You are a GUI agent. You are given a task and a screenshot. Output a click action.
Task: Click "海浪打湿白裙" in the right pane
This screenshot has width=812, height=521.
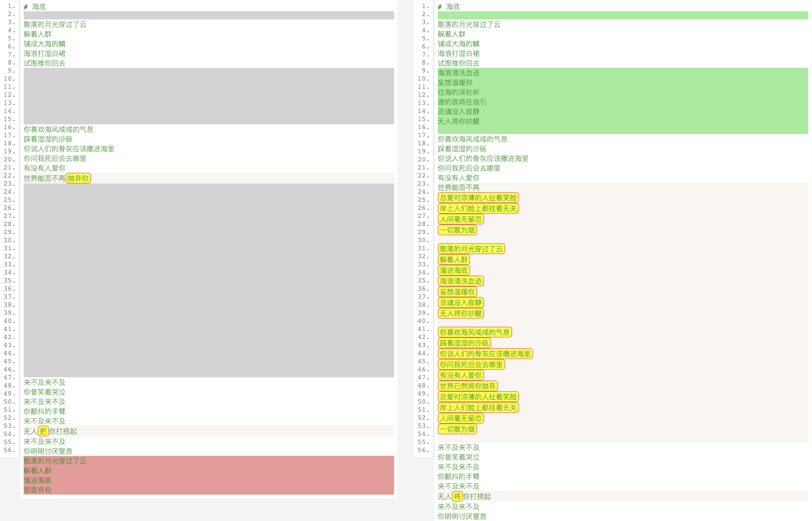click(x=458, y=54)
